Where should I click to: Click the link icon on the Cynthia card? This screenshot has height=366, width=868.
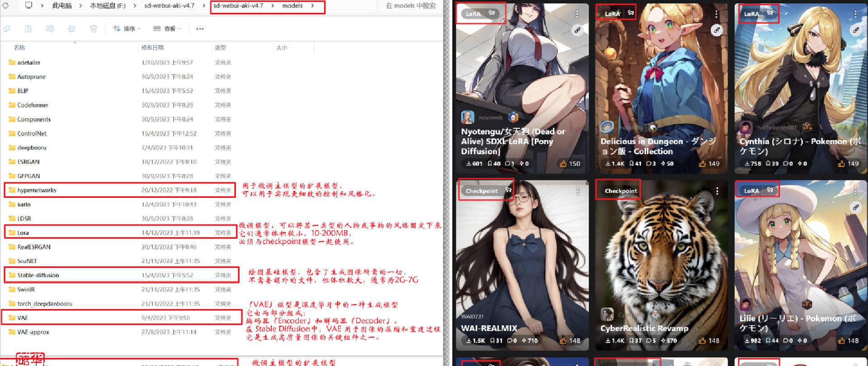click(856, 30)
